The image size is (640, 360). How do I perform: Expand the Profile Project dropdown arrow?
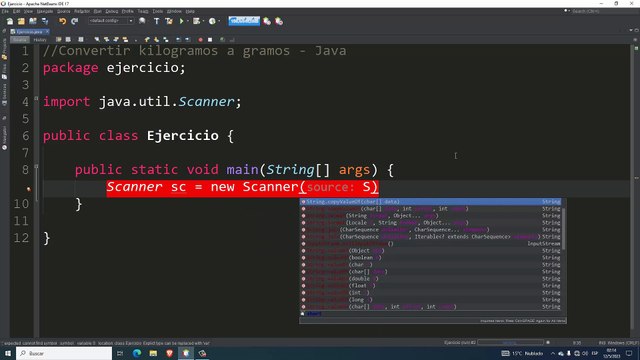[220, 21]
